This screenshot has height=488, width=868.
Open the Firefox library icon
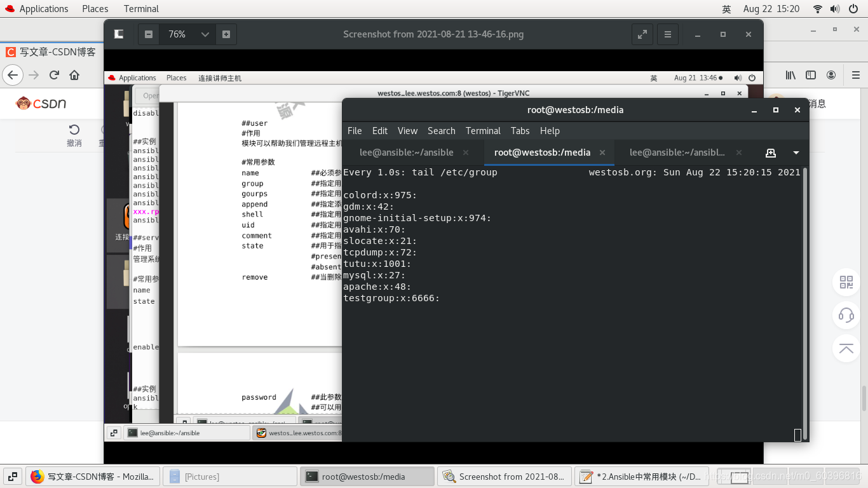(x=790, y=75)
